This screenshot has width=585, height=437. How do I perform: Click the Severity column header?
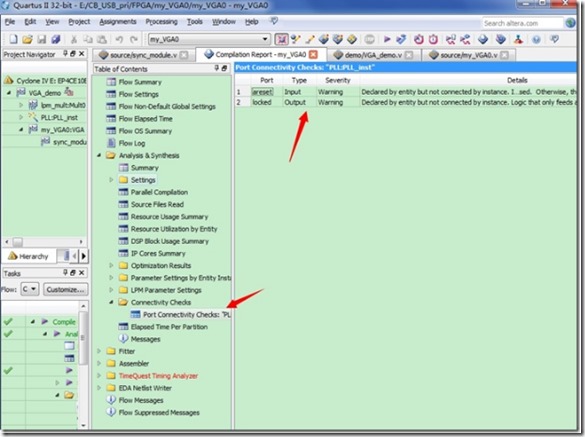coord(338,80)
